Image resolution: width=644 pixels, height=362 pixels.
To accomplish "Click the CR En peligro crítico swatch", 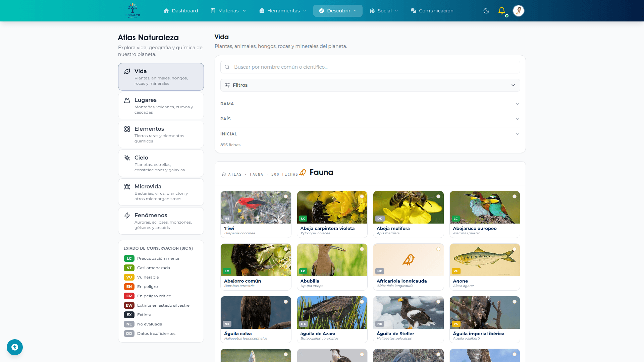I will [129, 296].
